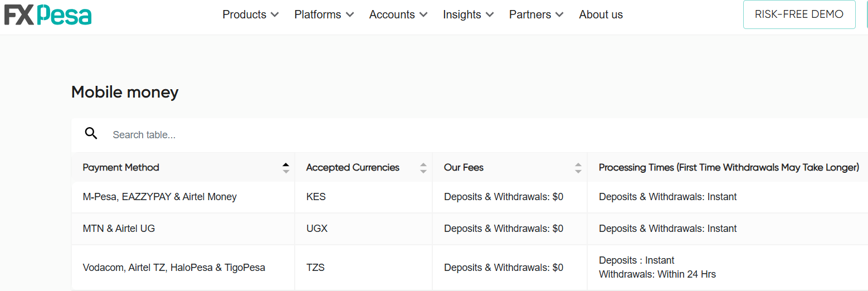Expand the Insights chevron
This screenshot has width=868, height=291.
(x=490, y=15)
